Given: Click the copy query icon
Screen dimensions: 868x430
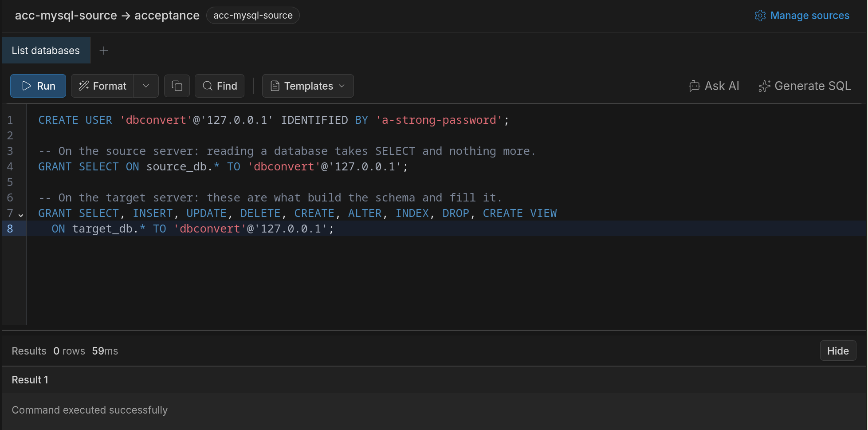Looking at the screenshot, I should point(177,86).
